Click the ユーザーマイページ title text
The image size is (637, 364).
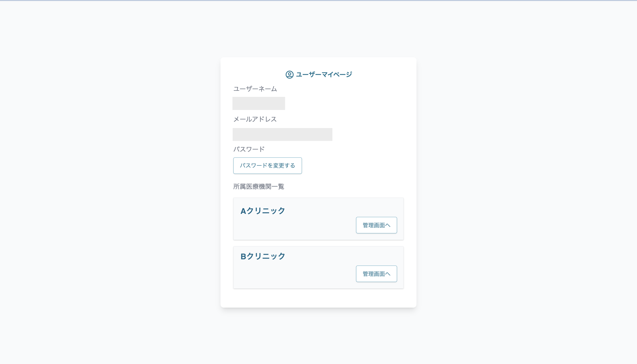pos(324,75)
